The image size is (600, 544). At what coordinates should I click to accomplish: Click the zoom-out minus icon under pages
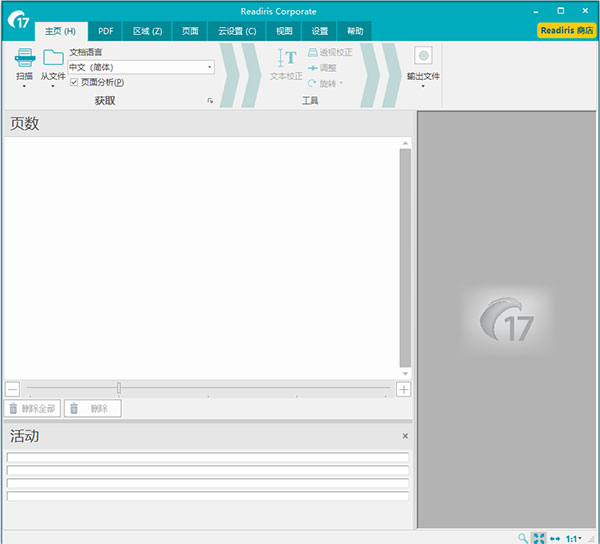(12, 389)
